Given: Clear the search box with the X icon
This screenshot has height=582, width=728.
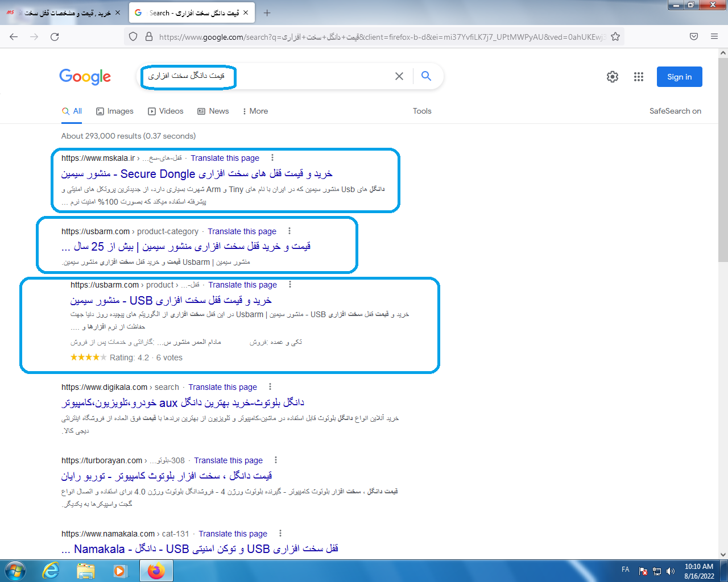Looking at the screenshot, I should [x=399, y=76].
